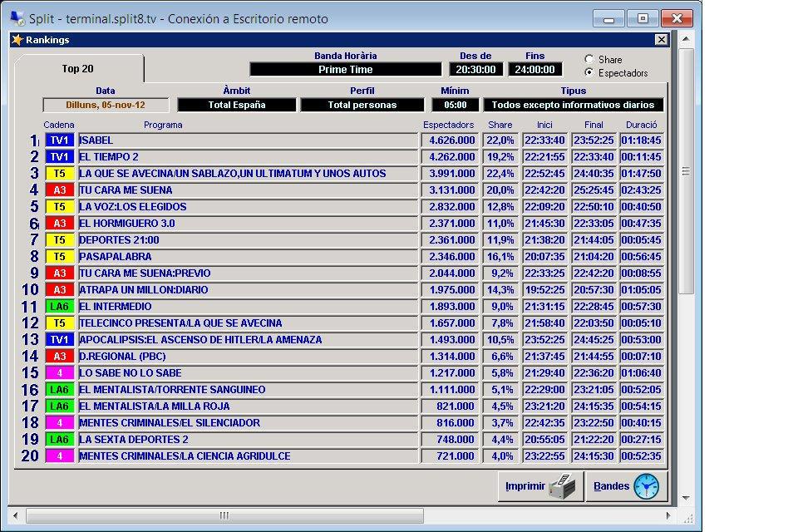This screenshot has height=532, width=798.
Task: Click the TV1 channel badge for ISABEL
Action: (x=60, y=140)
